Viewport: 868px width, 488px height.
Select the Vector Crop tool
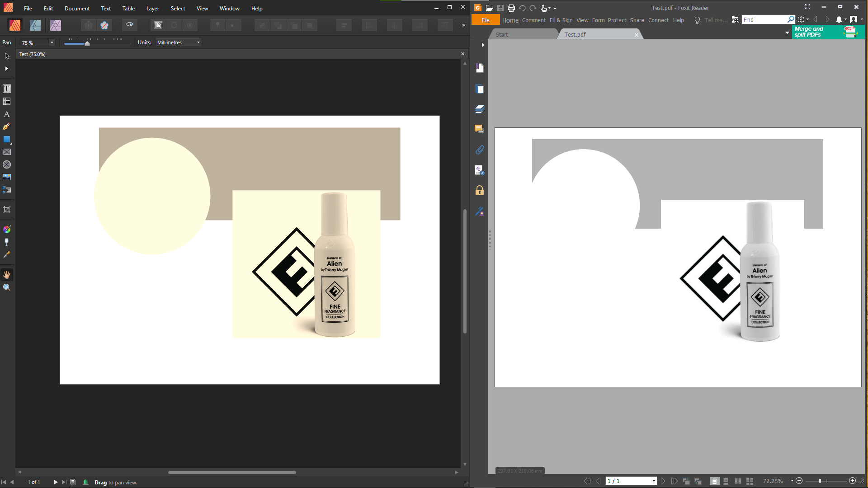7,210
